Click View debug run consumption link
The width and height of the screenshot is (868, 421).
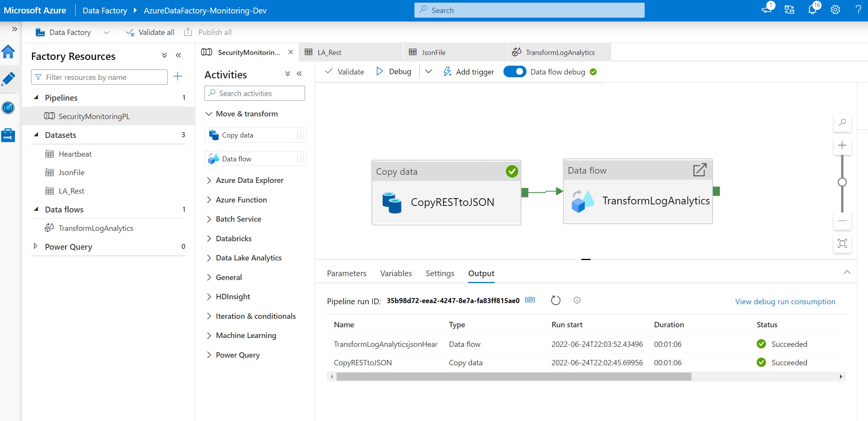point(785,302)
